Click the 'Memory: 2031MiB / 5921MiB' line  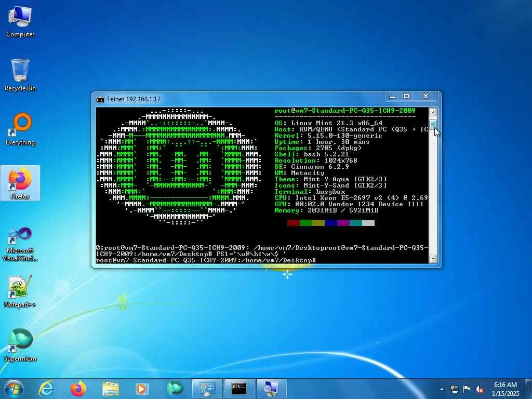point(326,210)
